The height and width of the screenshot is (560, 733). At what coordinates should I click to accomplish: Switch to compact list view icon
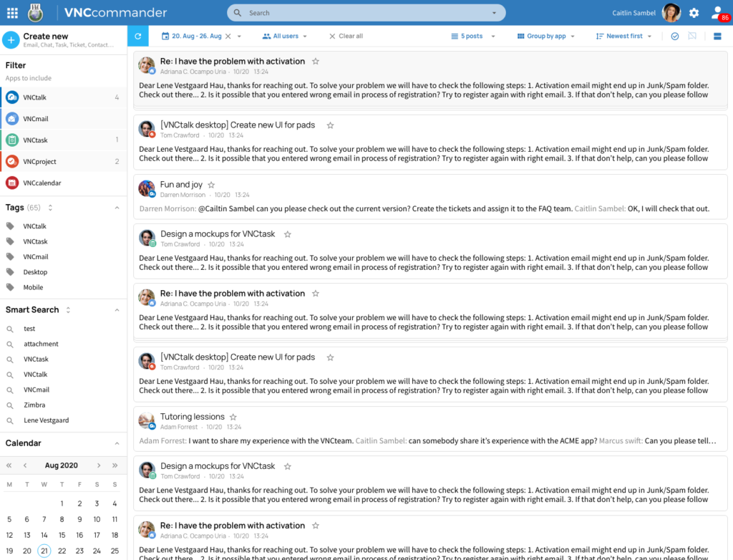coord(717,36)
